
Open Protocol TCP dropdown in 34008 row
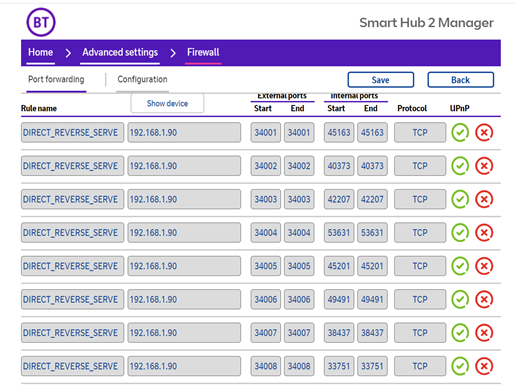[x=420, y=366]
